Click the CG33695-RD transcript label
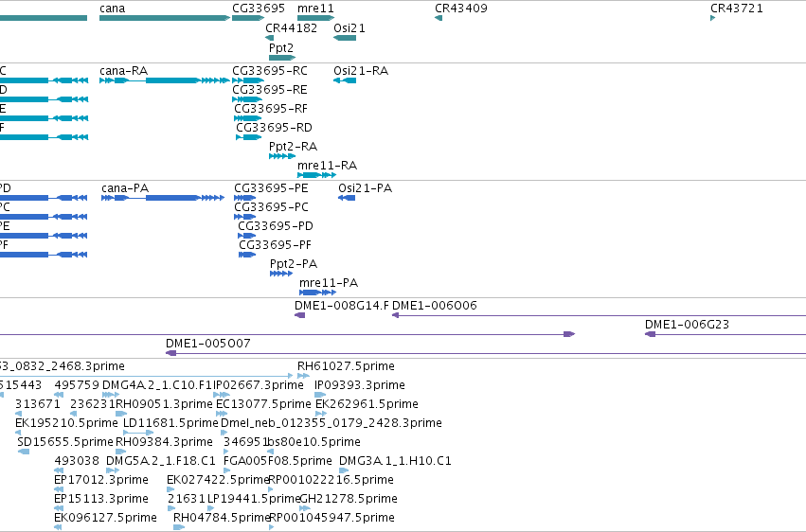The image size is (806, 532). point(274,128)
